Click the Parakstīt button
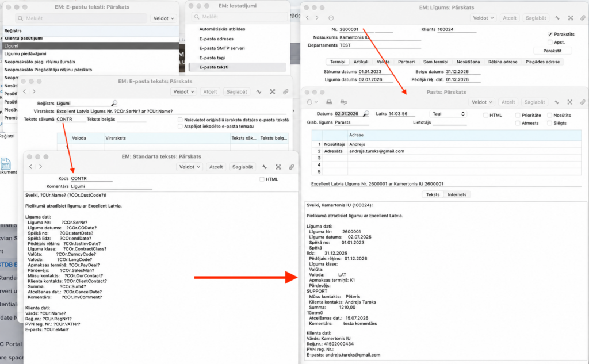Image resolution: width=589 pixels, height=364 pixels. click(x=552, y=51)
